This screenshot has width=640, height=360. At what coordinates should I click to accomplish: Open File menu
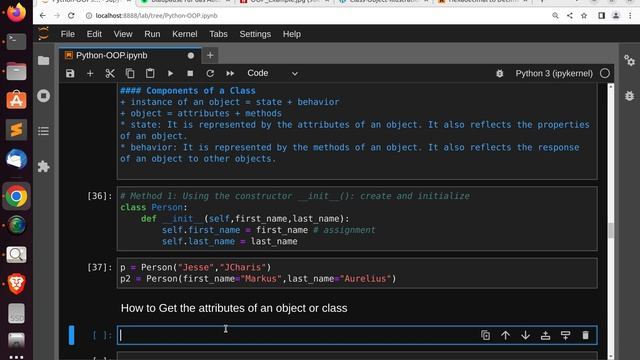pyautogui.click(x=68, y=34)
